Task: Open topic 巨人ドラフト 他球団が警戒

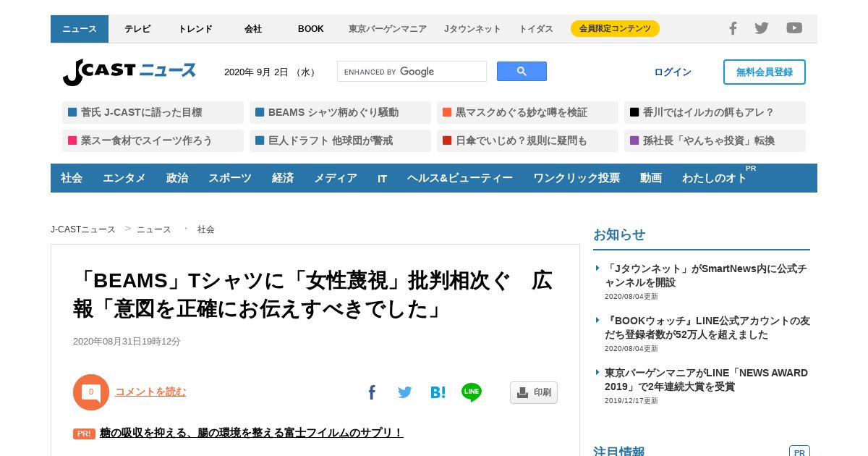Action: coord(340,140)
